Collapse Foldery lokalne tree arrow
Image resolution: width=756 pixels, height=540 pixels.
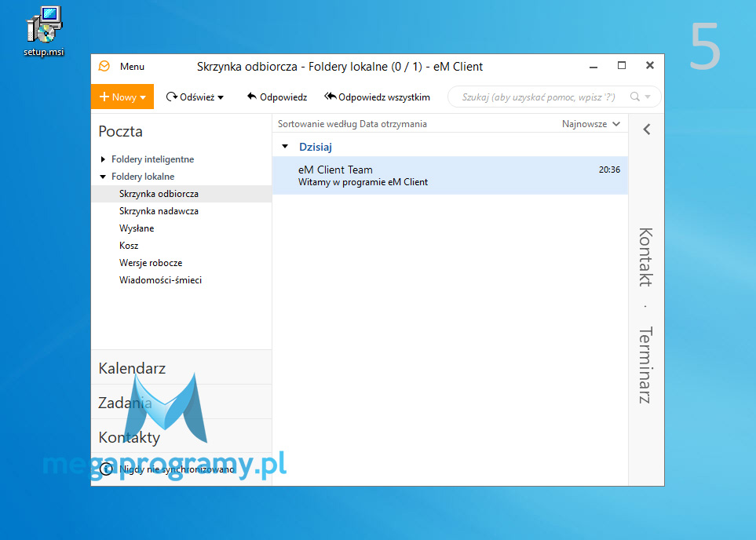[103, 177]
